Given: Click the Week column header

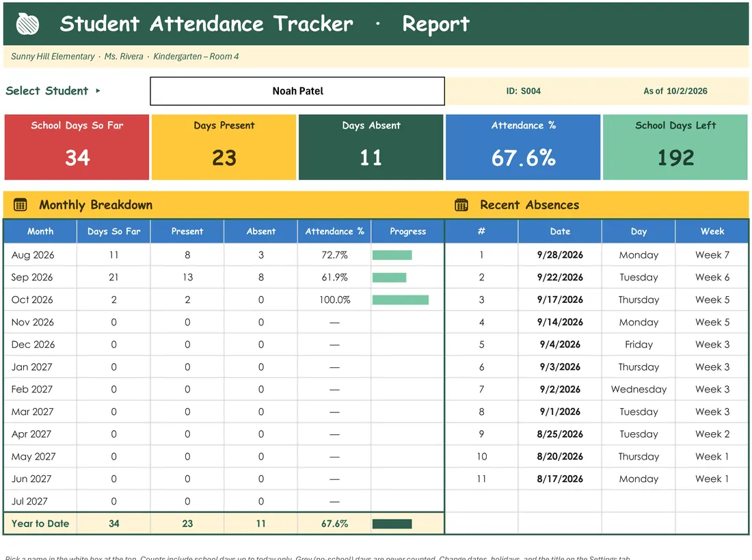Looking at the screenshot, I should 712,231.
